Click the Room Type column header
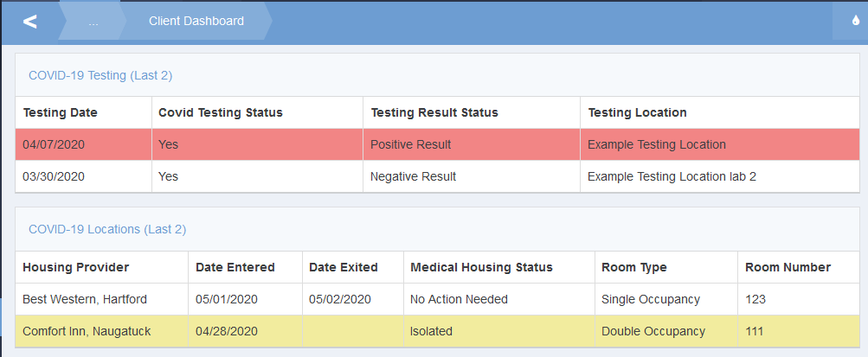 click(634, 267)
